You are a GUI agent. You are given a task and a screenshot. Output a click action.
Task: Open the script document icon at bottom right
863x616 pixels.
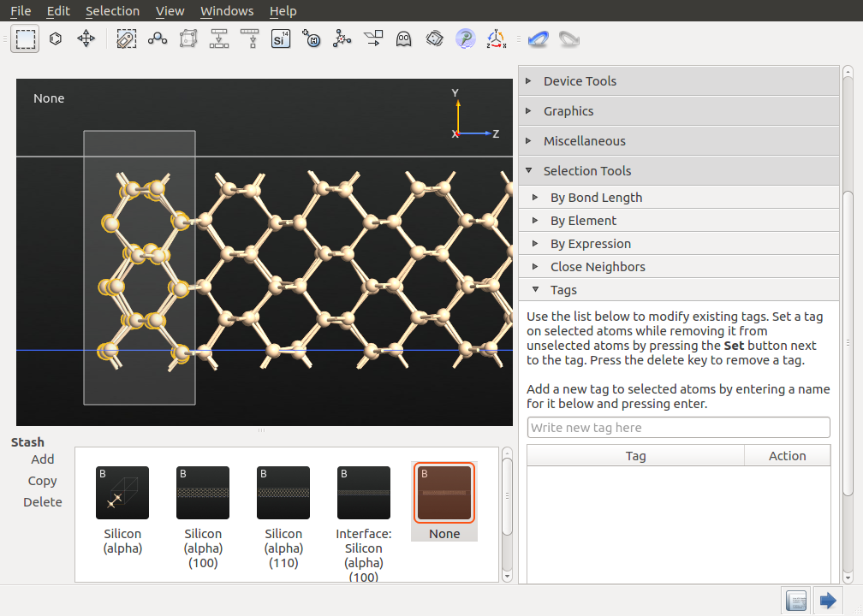(x=796, y=601)
